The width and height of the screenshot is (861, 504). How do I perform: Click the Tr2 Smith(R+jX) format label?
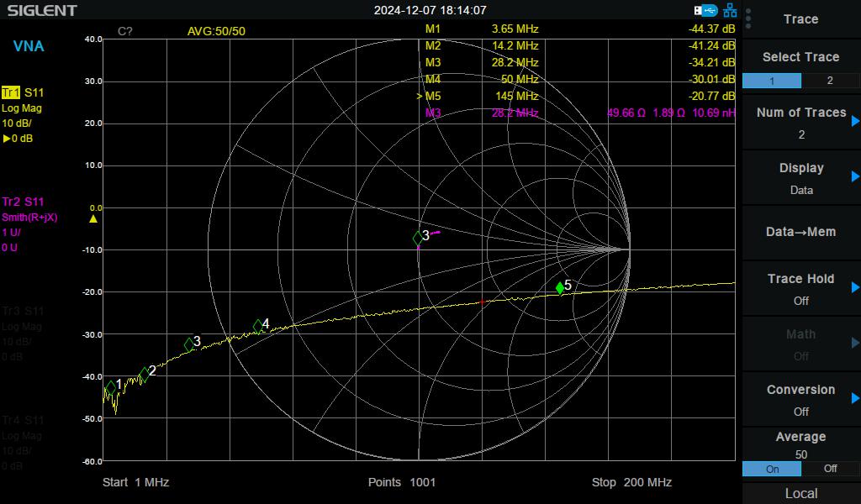(x=29, y=218)
